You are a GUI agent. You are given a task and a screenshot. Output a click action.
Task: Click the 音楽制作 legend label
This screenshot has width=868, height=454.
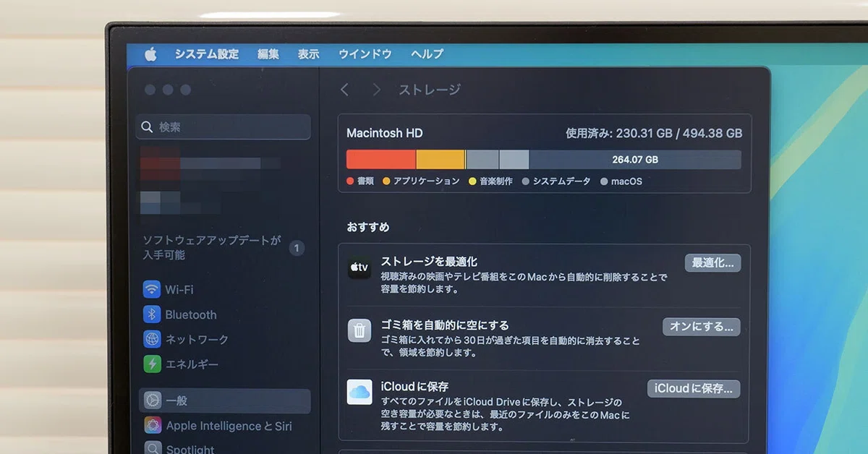coord(495,181)
